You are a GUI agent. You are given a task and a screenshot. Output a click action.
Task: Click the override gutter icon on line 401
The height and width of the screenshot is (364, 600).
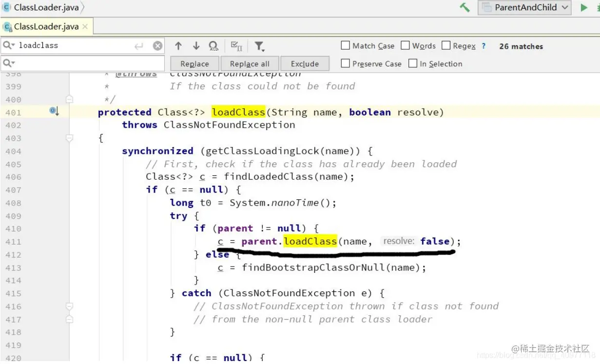click(54, 112)
